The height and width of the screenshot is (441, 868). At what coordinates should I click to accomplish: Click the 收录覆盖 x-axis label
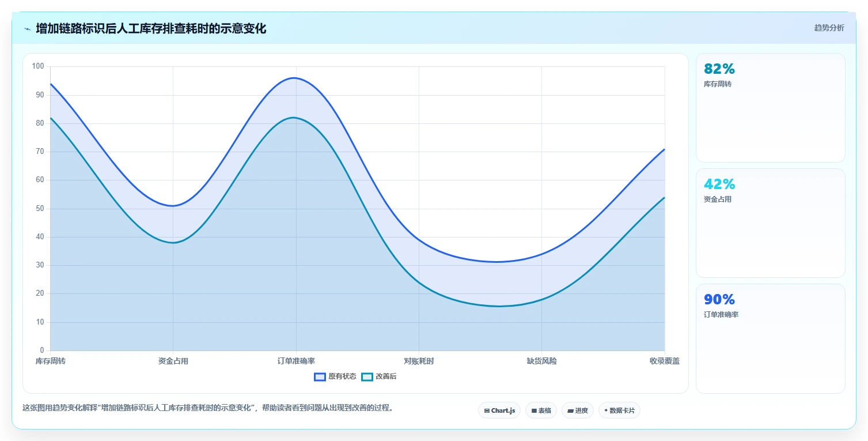click(665, 361)
